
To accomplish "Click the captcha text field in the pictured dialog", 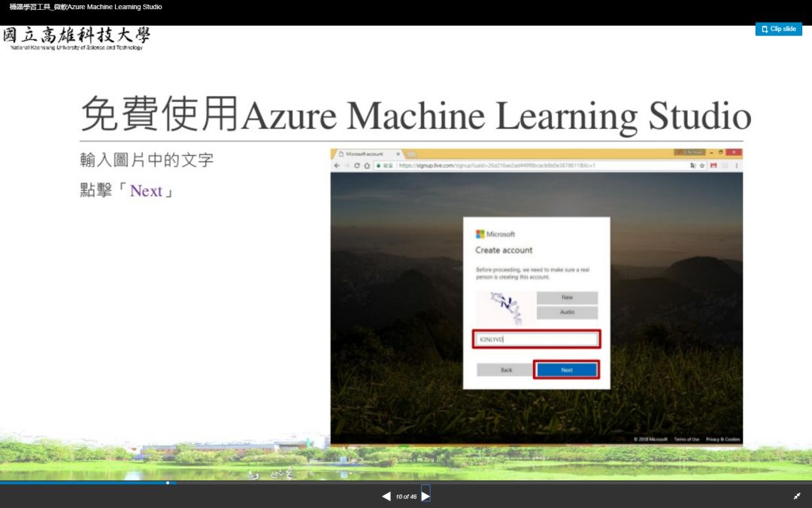I will (537, 339).
